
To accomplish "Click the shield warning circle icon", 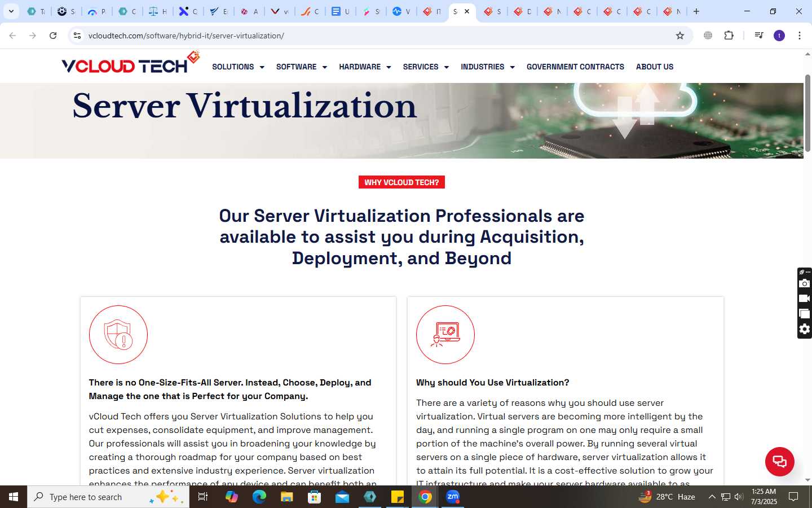I will [118, 335].
